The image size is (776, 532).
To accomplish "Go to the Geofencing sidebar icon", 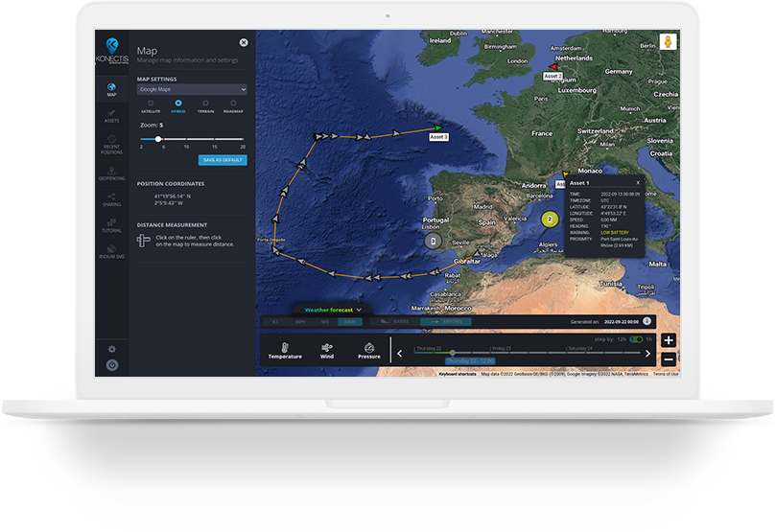I will [x=111, y=172].
